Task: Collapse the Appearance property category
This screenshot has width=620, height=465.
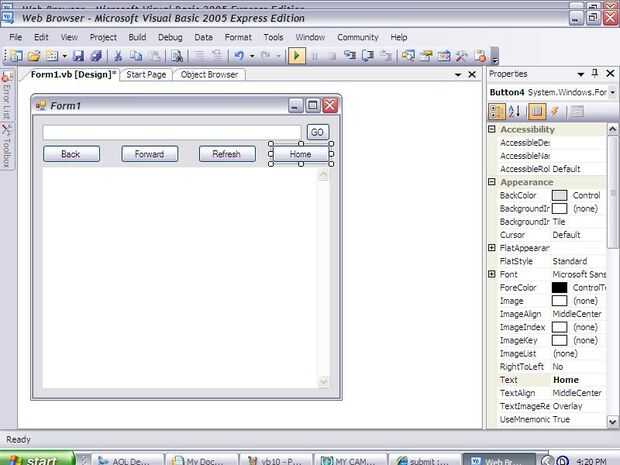Action: [x=492, y=181]
